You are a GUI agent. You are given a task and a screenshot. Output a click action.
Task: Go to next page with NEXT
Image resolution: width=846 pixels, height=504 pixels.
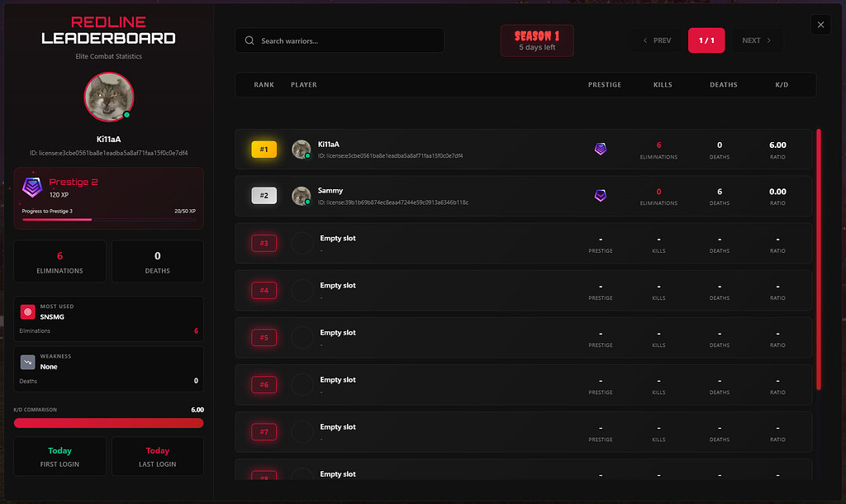(757, 40)
